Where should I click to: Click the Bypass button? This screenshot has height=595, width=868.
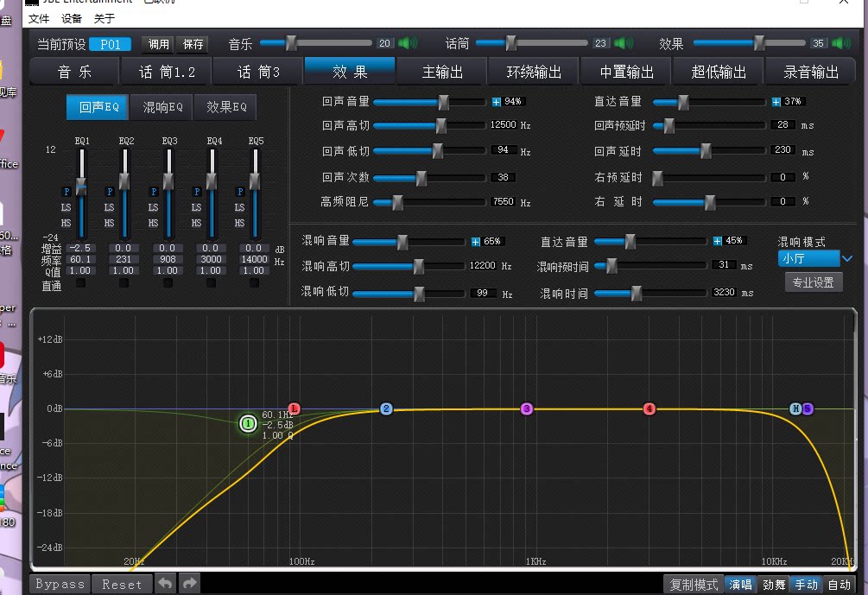pos(60,584)
